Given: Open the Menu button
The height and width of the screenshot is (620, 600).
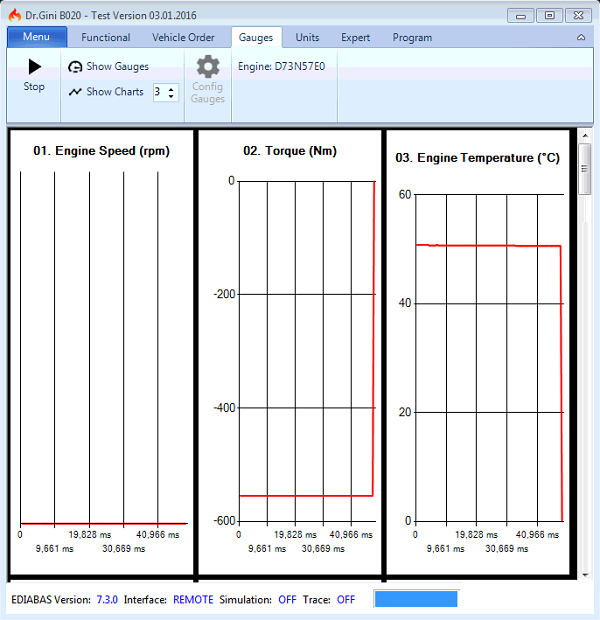Looking at the screenshot, I should click(x=36, y=37).
